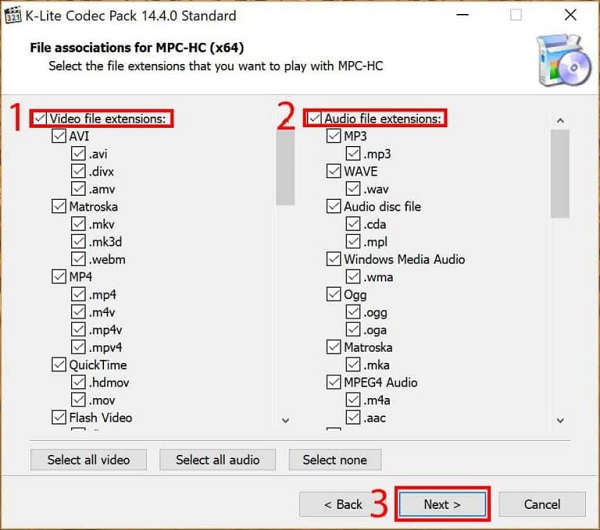Toggle the MP4 group checkbox
Image resolution: width=600 pixels, height=530 pixels.
click(x=59, y=277)
